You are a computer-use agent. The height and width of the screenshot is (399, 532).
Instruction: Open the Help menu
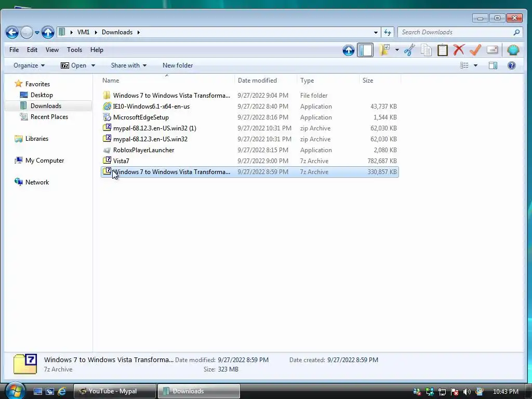click(97, 49)
